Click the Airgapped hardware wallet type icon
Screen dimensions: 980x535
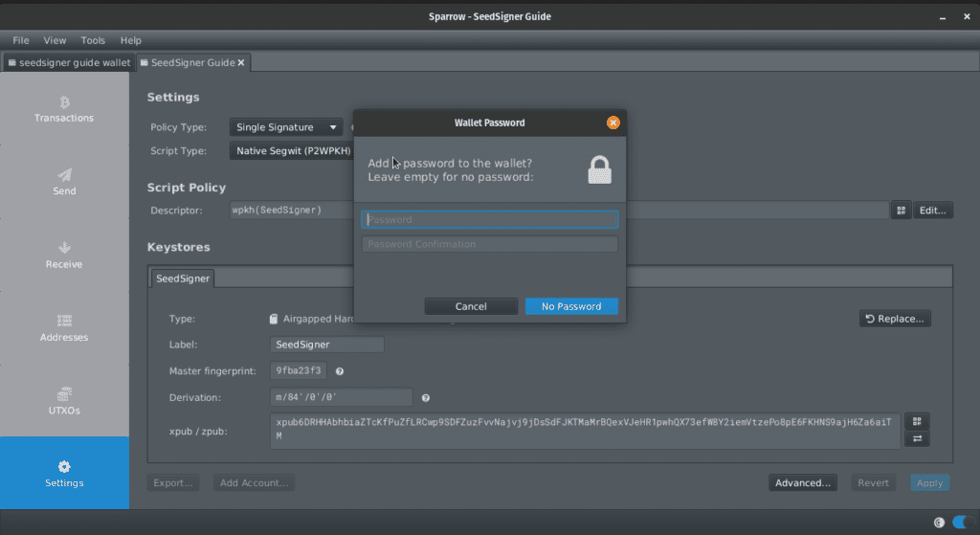pos(273,319)
